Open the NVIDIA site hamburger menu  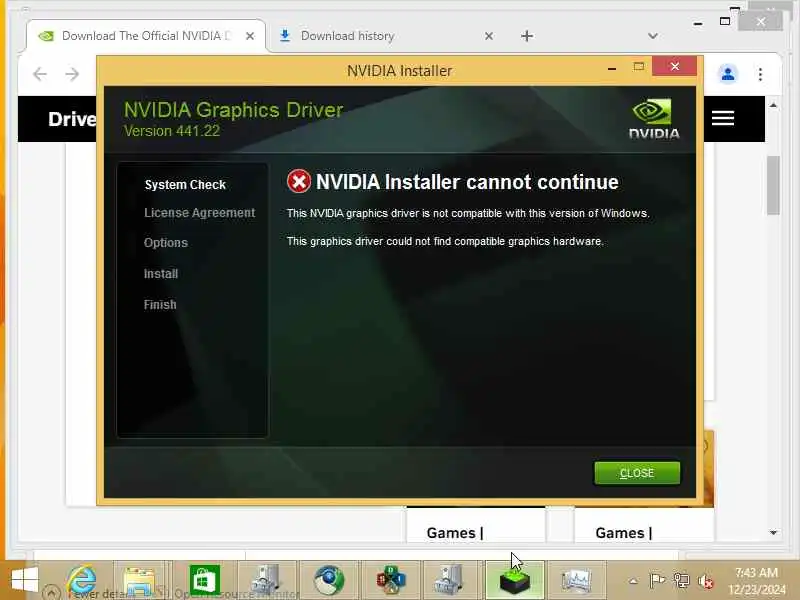tap(723, 118)
